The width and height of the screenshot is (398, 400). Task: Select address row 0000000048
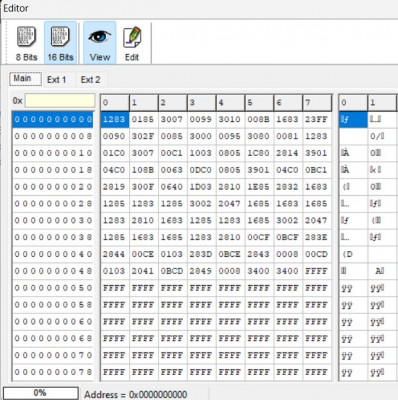click(53, 271)
